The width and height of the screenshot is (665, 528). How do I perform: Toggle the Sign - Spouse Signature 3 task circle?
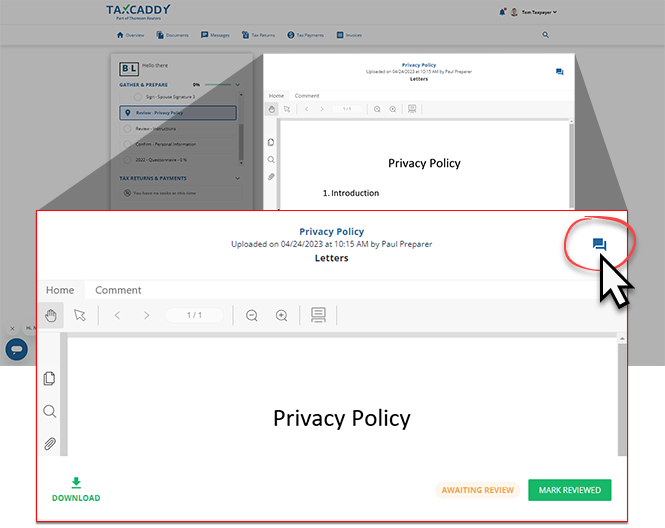137,97
